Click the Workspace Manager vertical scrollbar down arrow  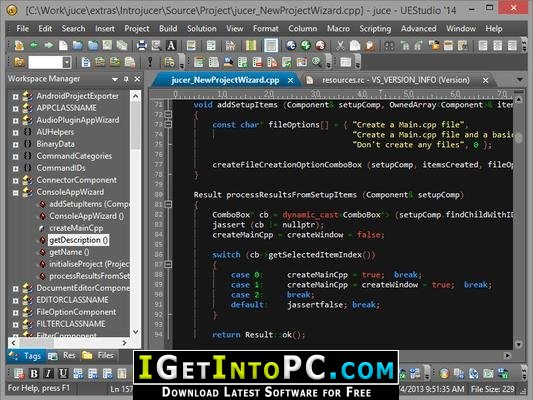coord(135,332)
